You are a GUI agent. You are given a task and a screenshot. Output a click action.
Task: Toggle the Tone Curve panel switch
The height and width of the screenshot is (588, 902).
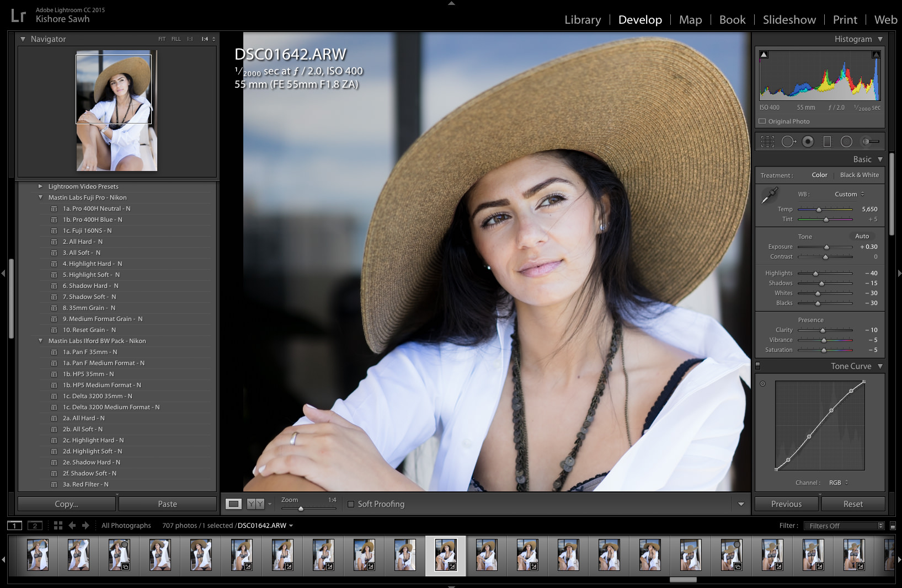[x=758, y=366]
